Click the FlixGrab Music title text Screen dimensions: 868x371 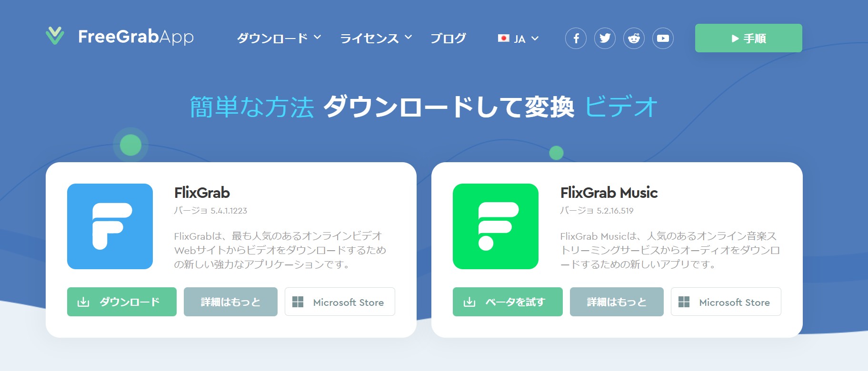609,193
